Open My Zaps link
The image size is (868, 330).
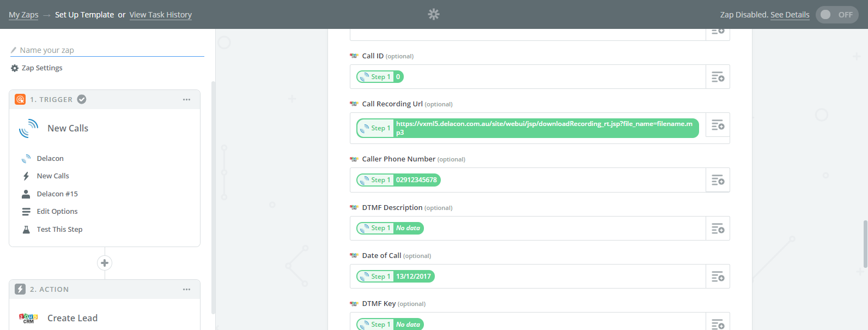click(x=23, y=15)
